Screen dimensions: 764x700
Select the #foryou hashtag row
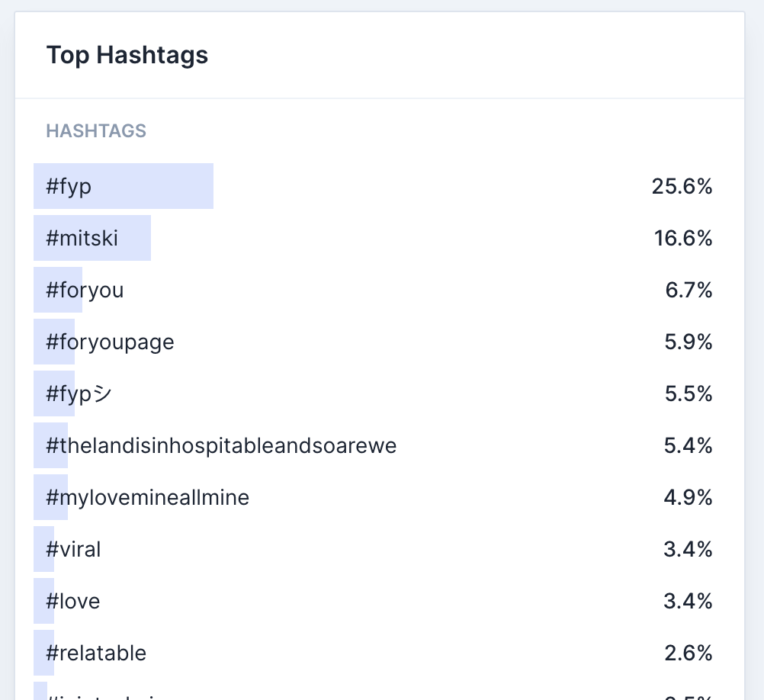[x=85, y=290]
